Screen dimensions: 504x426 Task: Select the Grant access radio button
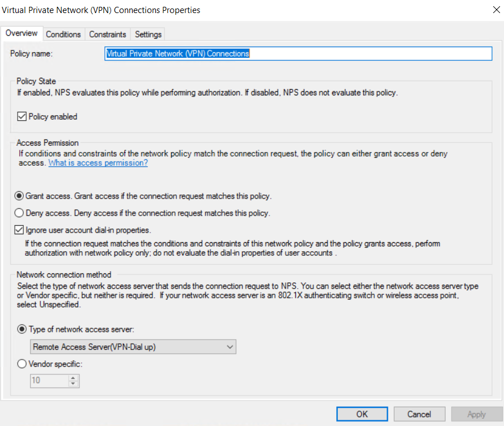(x=20, y=196)
